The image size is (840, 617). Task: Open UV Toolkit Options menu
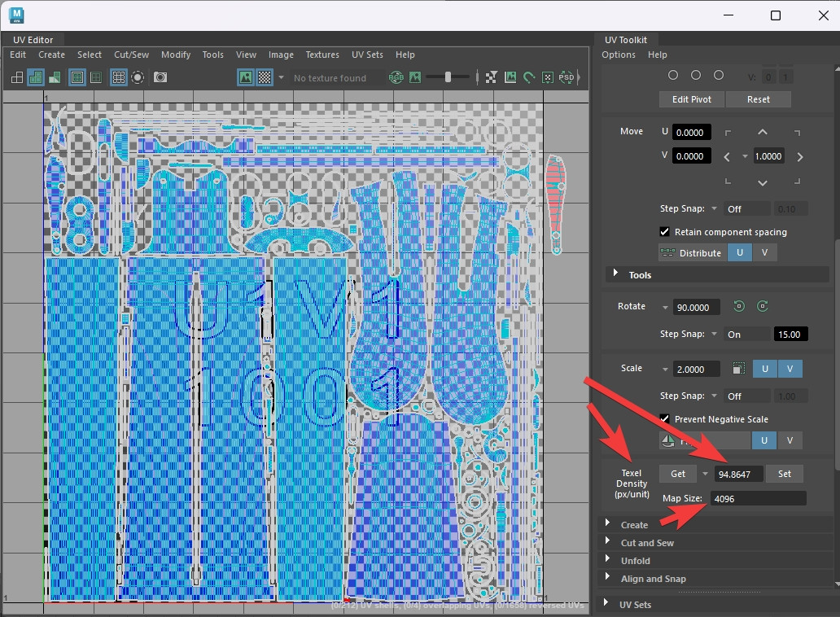619,55
